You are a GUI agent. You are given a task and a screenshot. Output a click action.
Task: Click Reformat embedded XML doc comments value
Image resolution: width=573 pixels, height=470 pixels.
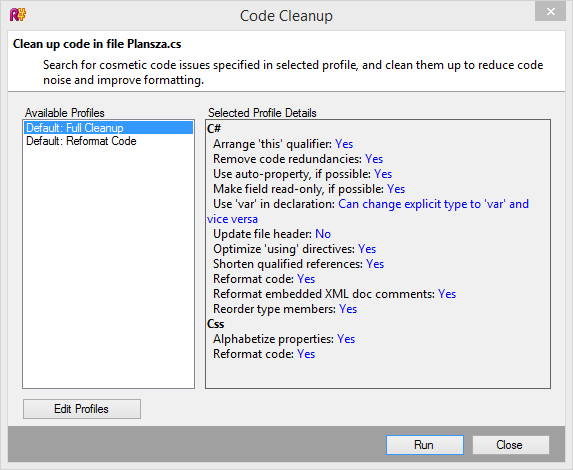pyautogui.click(x=447, y=294)
